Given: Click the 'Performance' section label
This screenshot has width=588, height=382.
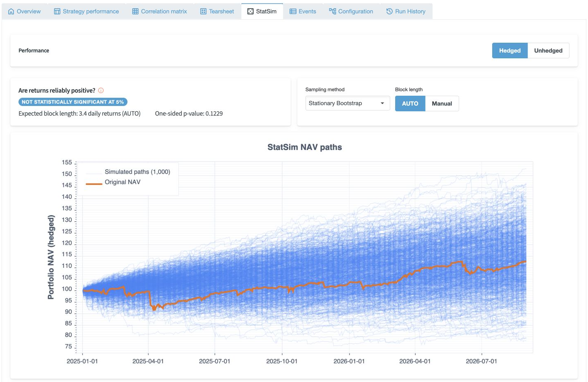Looking at the screenshot, I should (x=34, y=51).
